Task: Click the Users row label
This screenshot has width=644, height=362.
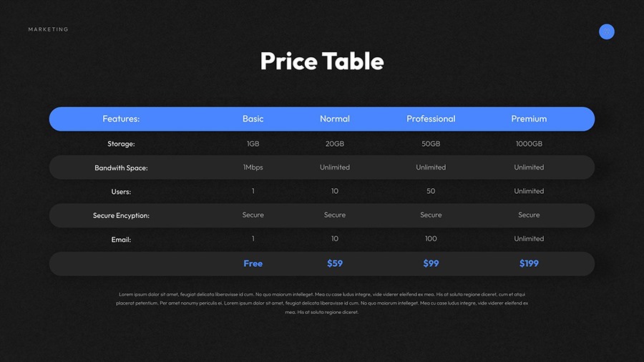Action: pyautogui.click(x=121, y=192)
